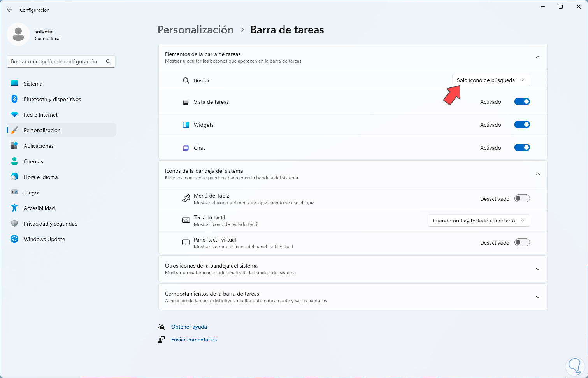Screen dimensions: 588x378
Task: Click the Red e Internet wifi icon
Action: pos(14,115)
